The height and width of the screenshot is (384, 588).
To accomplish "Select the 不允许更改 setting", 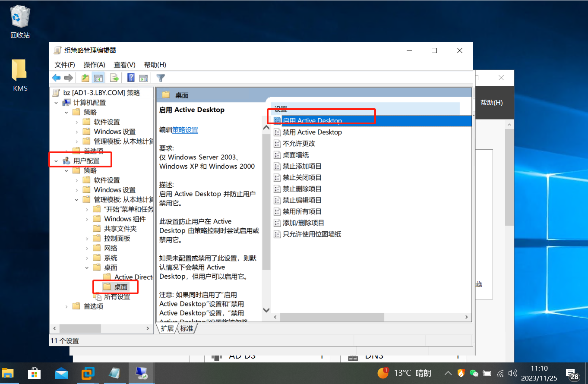I will click(x=295, y=143).
